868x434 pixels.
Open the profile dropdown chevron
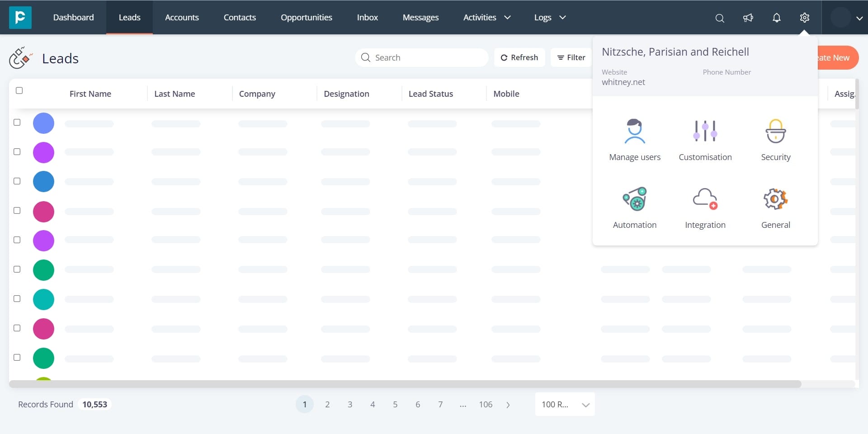click(859, 18)
